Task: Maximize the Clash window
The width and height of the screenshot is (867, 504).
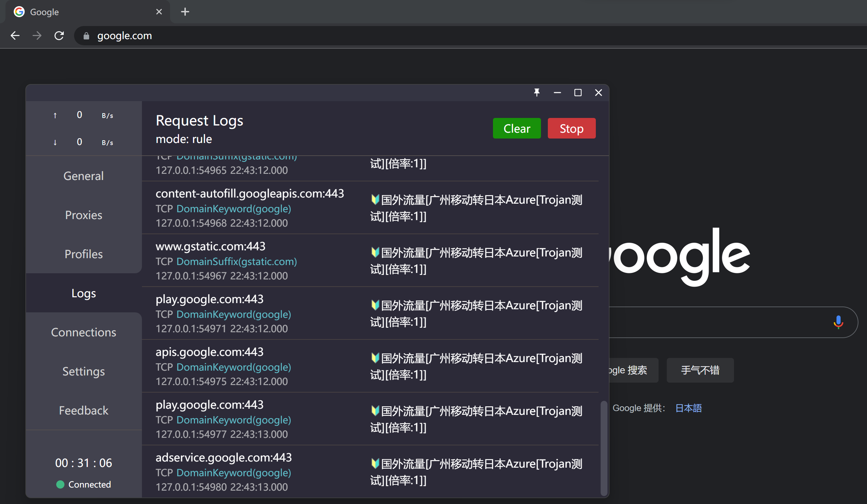Action: click(578, 93)
